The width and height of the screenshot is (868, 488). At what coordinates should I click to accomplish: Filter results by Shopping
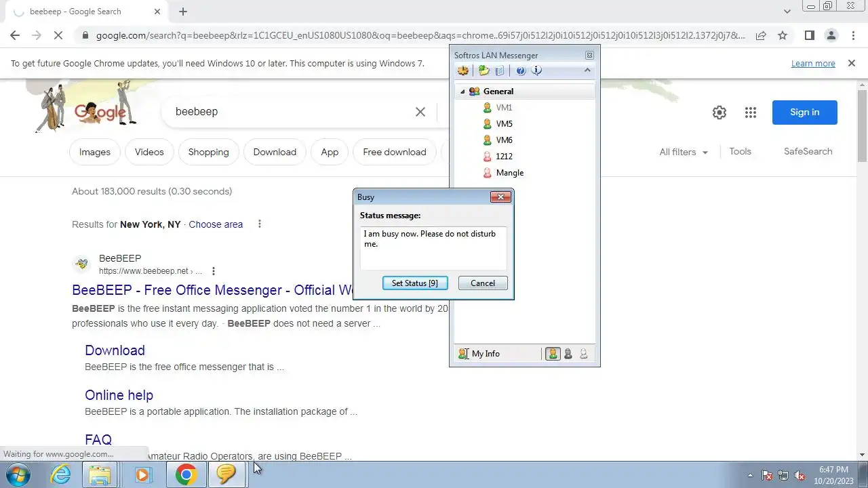pyautogui.click(x=208, y=152)
